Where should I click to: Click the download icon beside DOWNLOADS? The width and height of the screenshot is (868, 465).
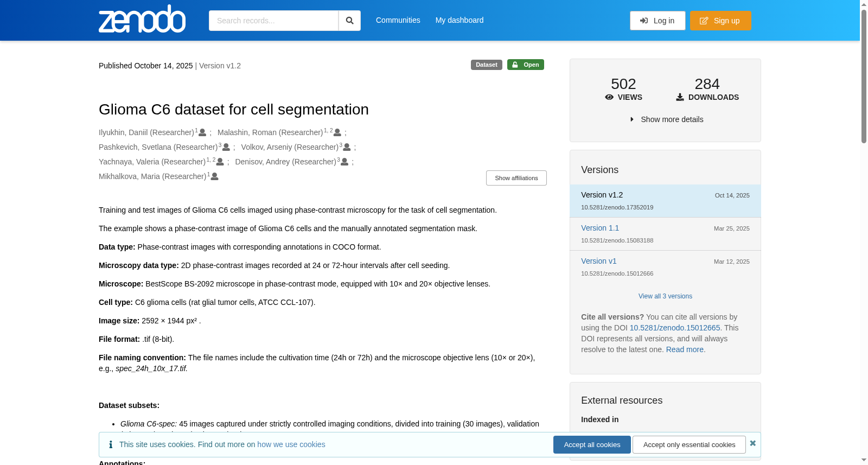point(680,97)
